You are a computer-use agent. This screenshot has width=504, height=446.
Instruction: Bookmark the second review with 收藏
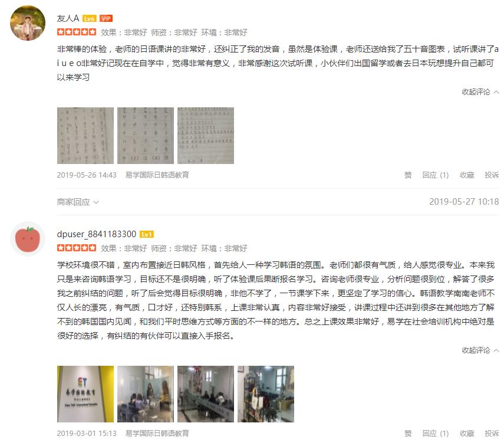click(467, 434)
